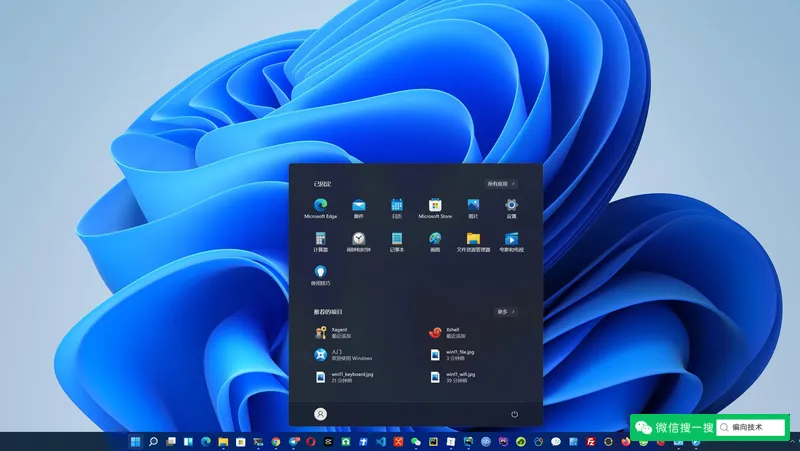Click the Edge icon in the taskbar
Image resolution: width=800 pixels, height=451 pixels.
point(206,442)
